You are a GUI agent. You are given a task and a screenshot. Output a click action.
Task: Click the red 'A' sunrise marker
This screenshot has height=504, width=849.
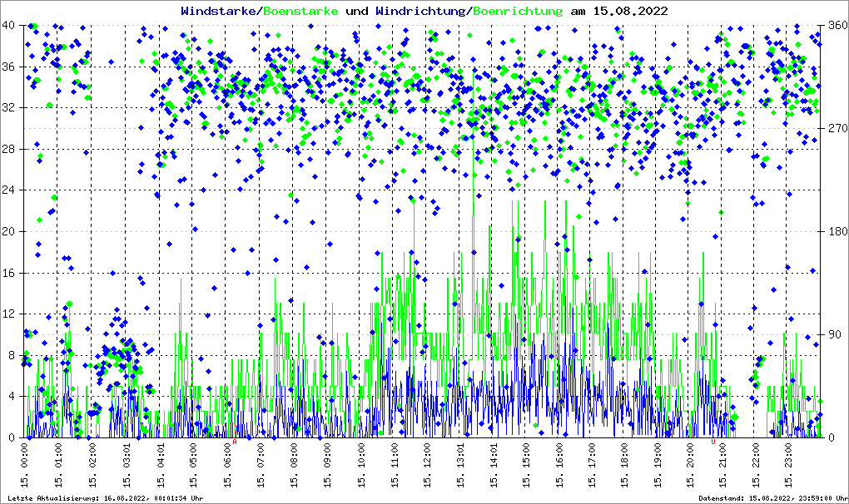click(x=235, y=442)
